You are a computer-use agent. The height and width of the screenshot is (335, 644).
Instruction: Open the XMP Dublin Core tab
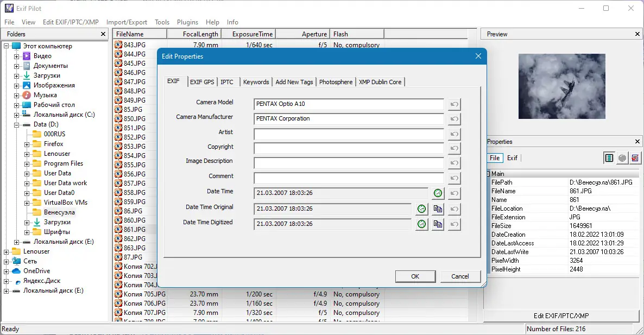[x=380, y=82]
